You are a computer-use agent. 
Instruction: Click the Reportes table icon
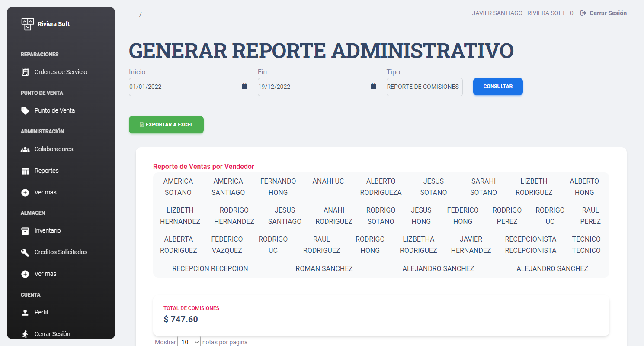click(26, 171)
